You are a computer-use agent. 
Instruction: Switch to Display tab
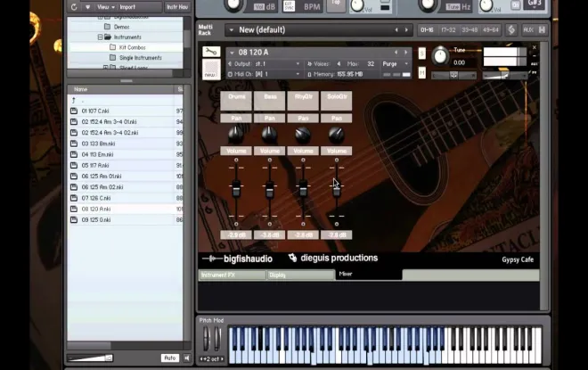pyautogui.click(x=301, y=275)
